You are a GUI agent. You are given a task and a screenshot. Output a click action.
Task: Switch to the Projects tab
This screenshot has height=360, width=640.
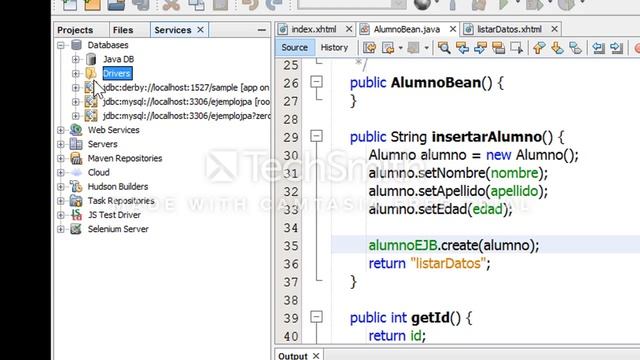tap(75, 30)
